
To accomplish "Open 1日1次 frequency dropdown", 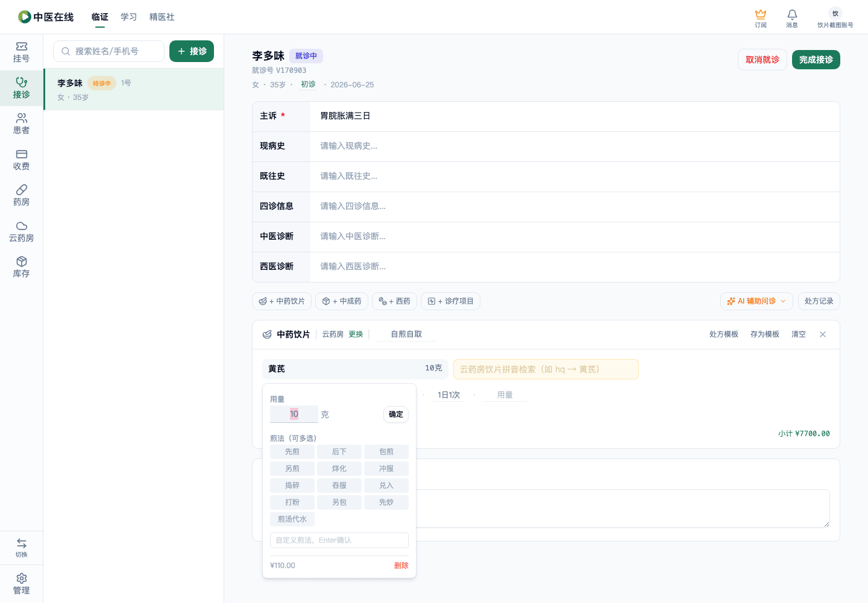I will pyautogui.click(x=448, y=395).
